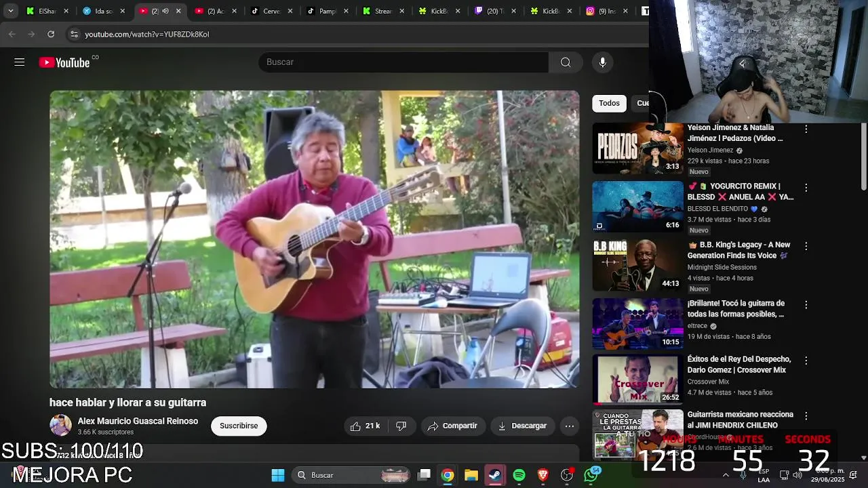Viewport: 868px width, 488px height.
Task: Mute the playing YouTube tab's speaker icon
Action: click(x=165, y=11)
